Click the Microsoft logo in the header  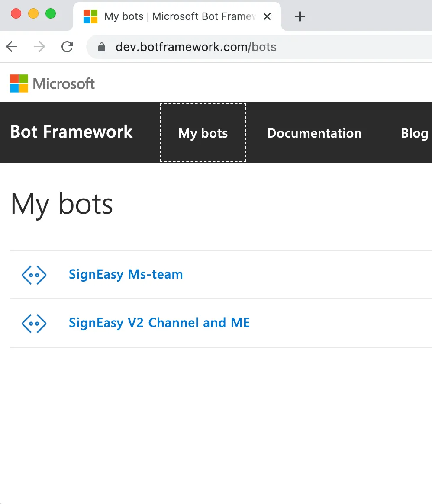tap(52, 83)
